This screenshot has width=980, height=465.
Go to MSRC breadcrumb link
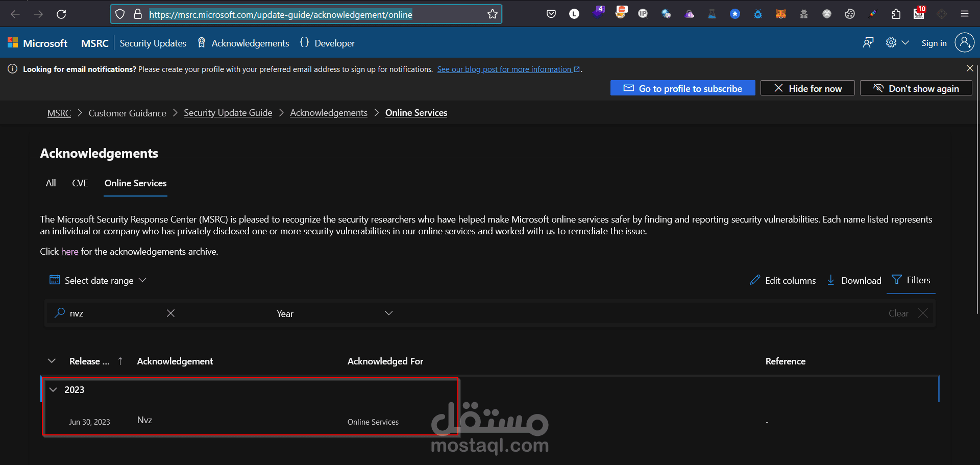[x=59, y=113]
